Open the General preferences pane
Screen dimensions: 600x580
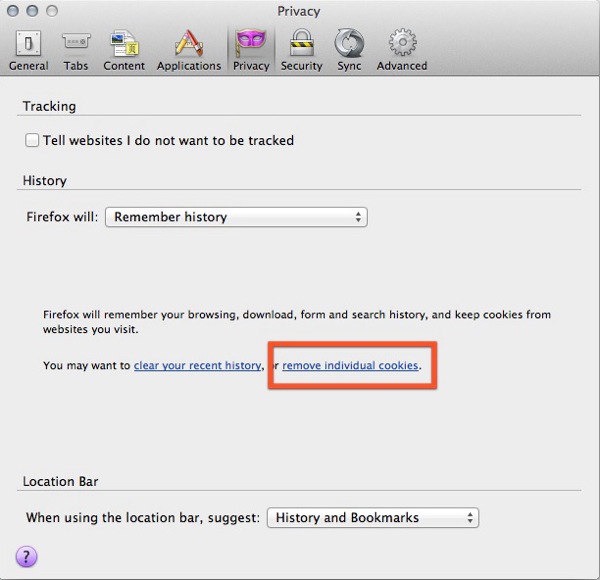[x=29, y=50]
